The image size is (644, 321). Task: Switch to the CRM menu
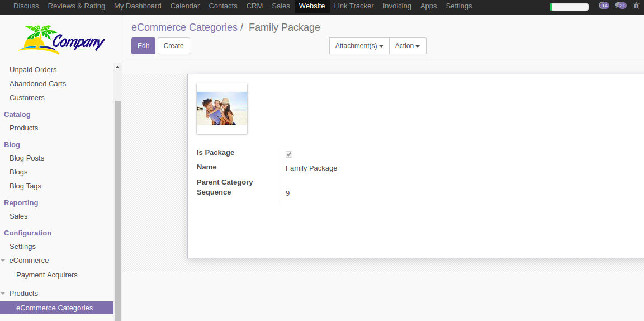click(x=255, y=6)
